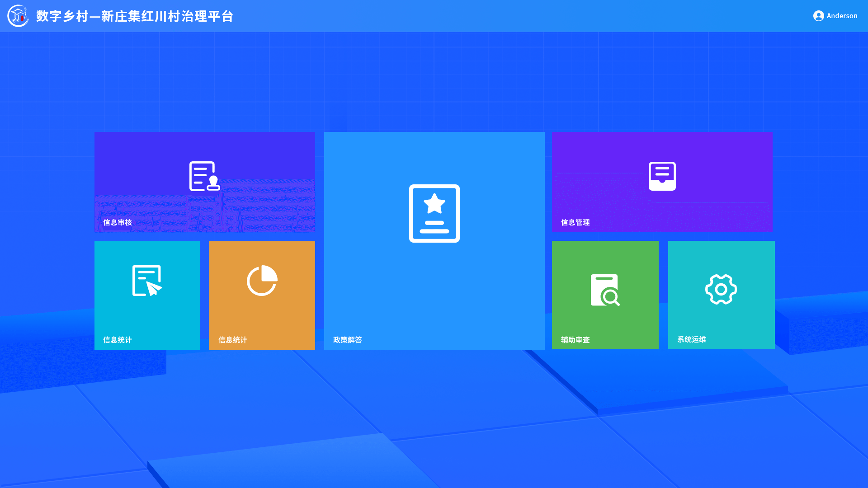This screenshot has width=868, height=488.
Task: Click 信息统计 label on the cyan tile
Action: tap(118, 340)
